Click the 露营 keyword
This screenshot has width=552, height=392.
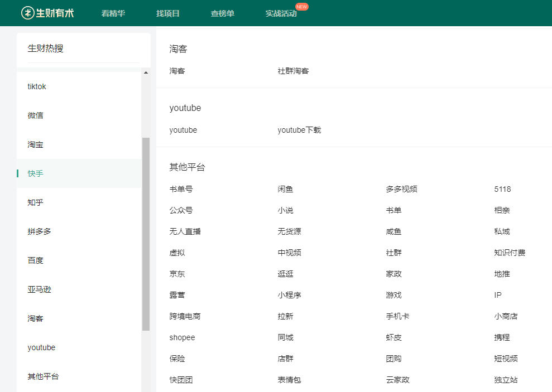tap(177, 295)
